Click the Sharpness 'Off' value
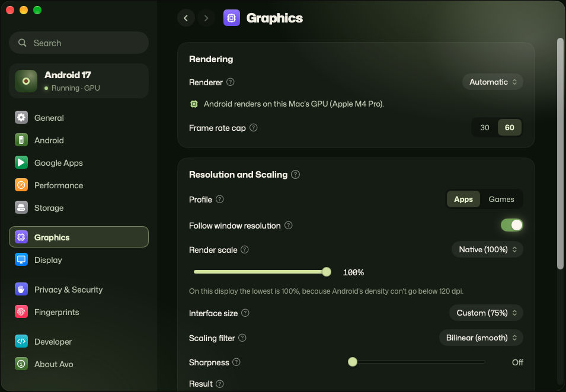This screenshot has height=392, width=566. tap(517, 362)
